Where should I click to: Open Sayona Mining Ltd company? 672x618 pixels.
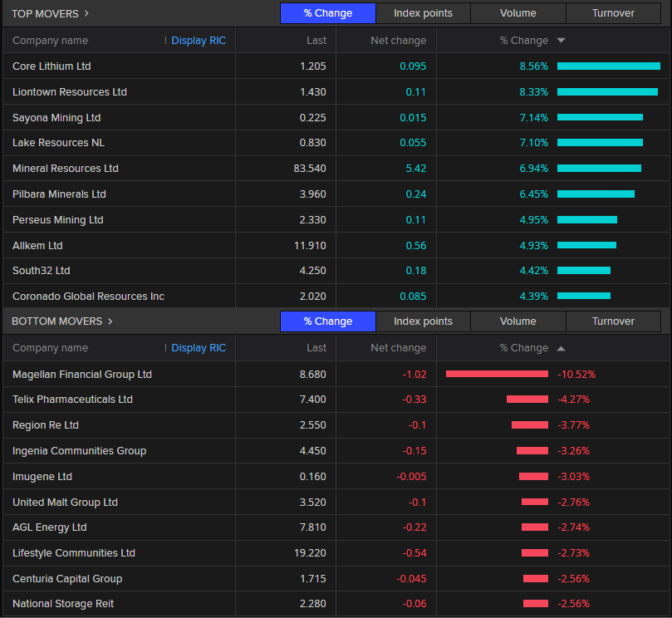tap(56, 117)
